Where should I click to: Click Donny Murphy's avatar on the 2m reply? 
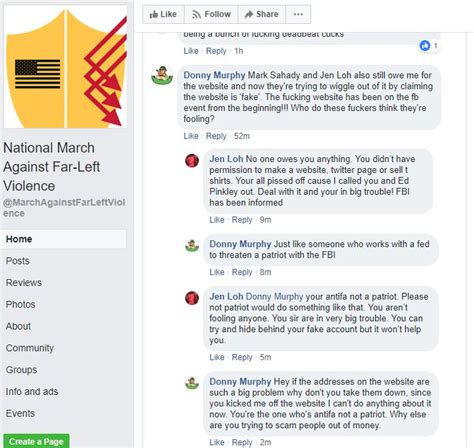(x=192, y=383)
